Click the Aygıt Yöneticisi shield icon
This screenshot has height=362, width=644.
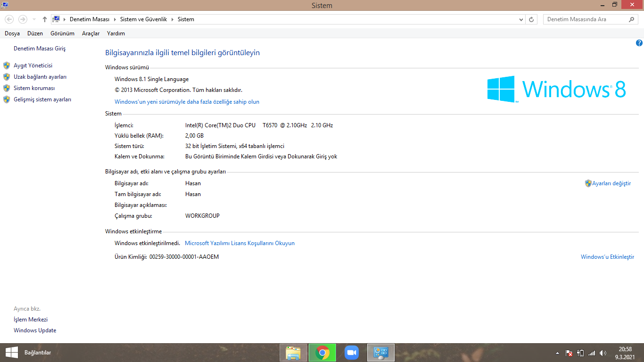point(7,66)
